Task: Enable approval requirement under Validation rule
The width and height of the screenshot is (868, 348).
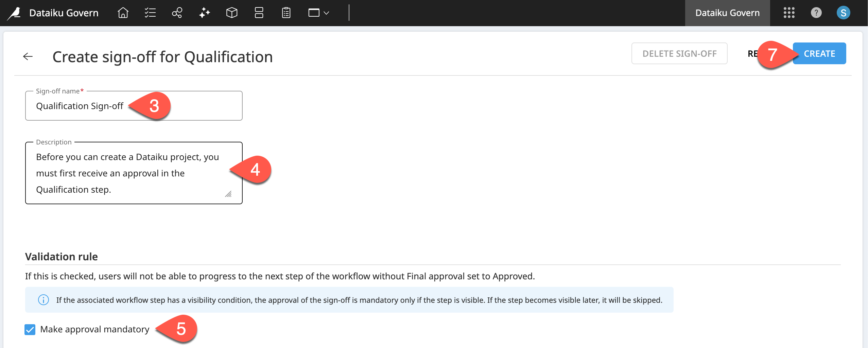Action: (30, 329)
